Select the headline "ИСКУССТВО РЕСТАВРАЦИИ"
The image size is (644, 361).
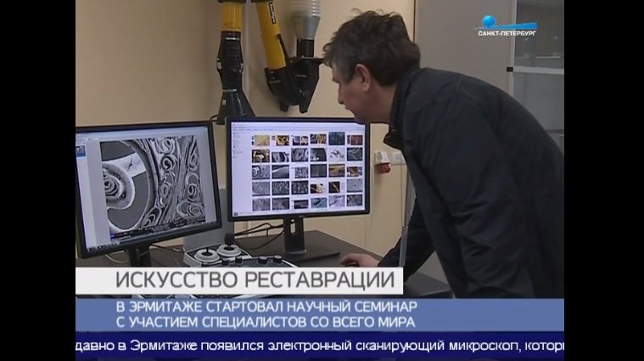255,280
